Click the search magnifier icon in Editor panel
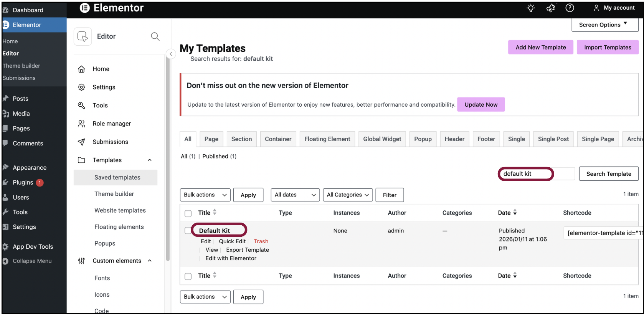644x317 pixels. point(155,36)
